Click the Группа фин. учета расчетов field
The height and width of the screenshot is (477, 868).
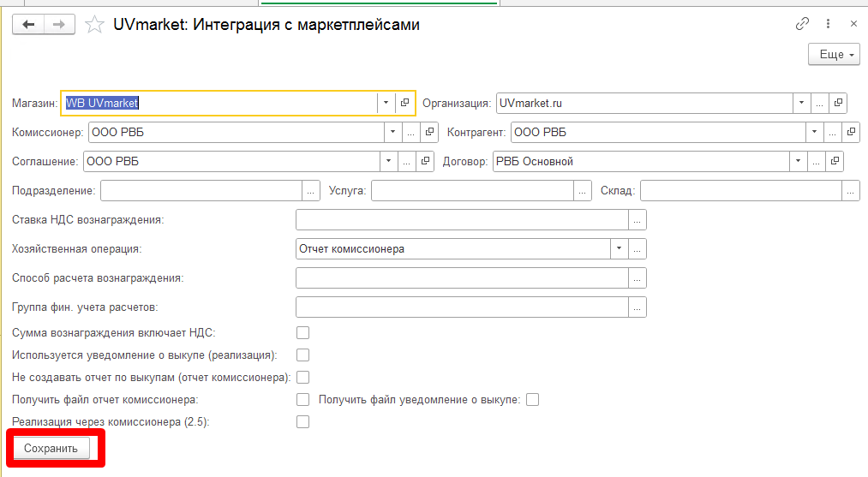[462, 307]
